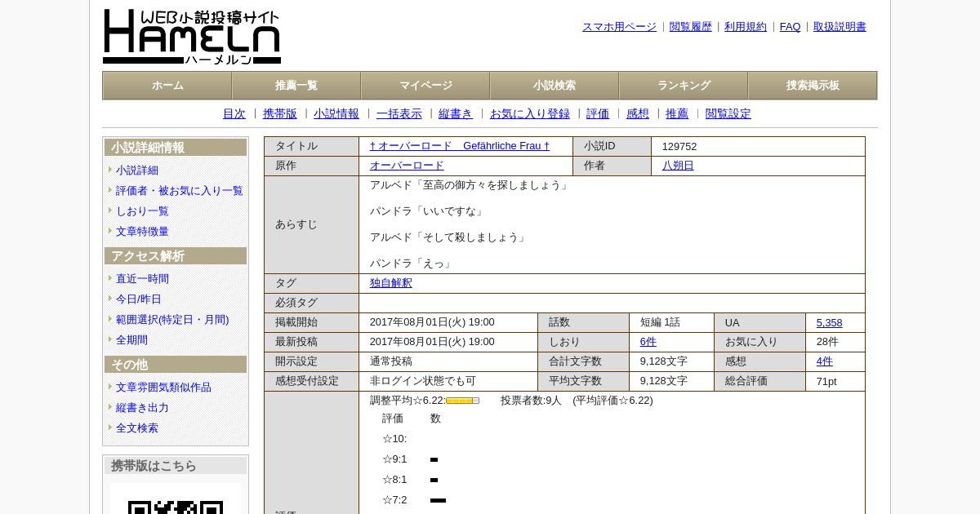Viewport: 980px width, 514px height.
Task: Click the 閲覧設定 submenu link
Action: tap(728, 114)
